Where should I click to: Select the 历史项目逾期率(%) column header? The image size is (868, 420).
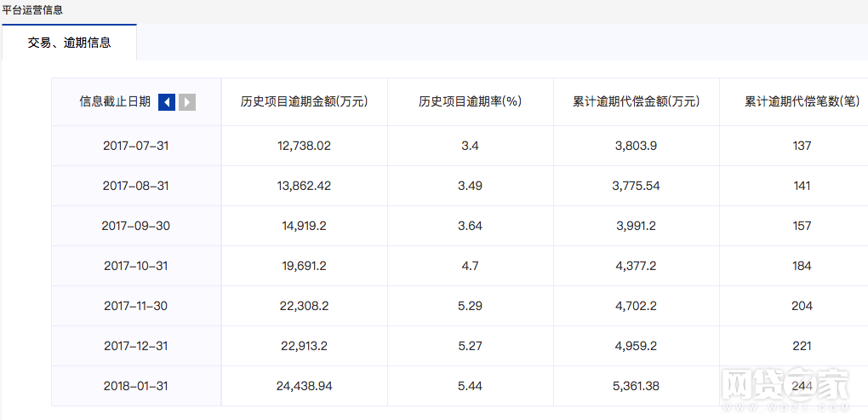coord(471,102)
